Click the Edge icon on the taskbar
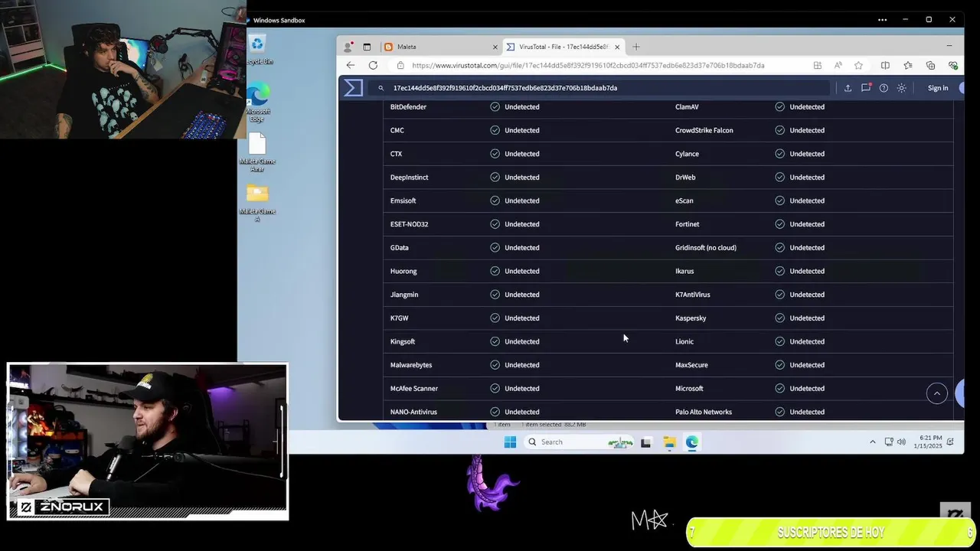Image resolution: width=980 pixels, height=551 pixels. click(692, 442)
